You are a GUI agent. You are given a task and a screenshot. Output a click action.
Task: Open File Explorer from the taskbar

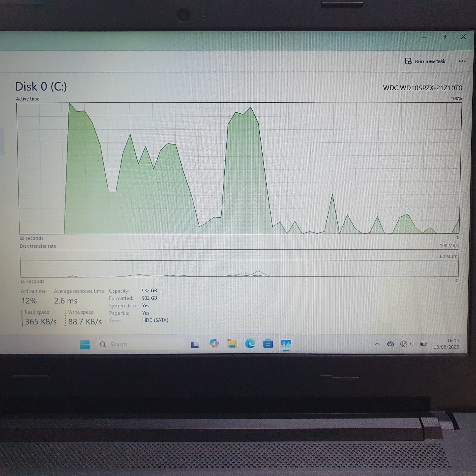[x=232, y=344]
